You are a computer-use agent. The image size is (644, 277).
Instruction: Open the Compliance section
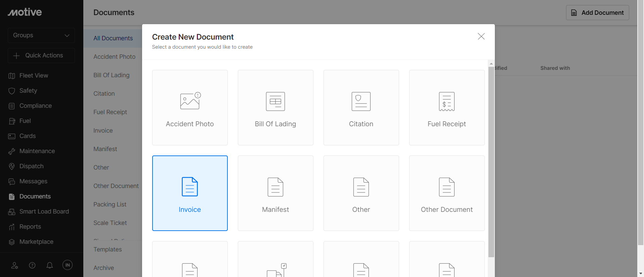(36, 106)
